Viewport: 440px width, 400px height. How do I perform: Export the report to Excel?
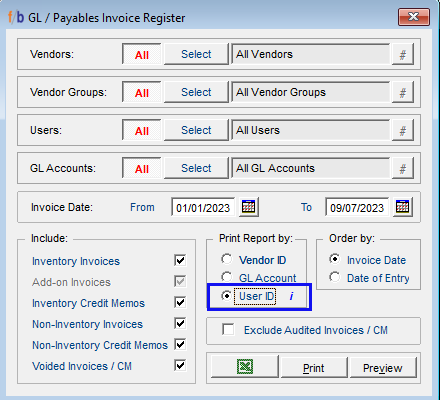(245, 367)
